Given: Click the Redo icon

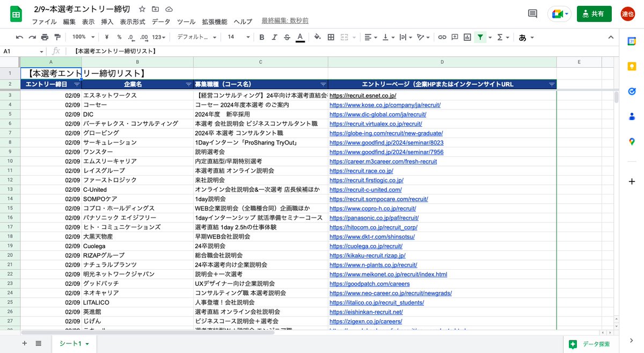Looking at the screenshot, I should point(32,37).
